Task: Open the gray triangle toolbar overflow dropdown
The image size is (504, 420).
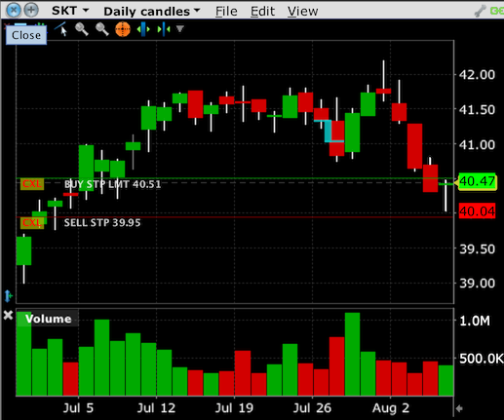Action: (180, 29)
